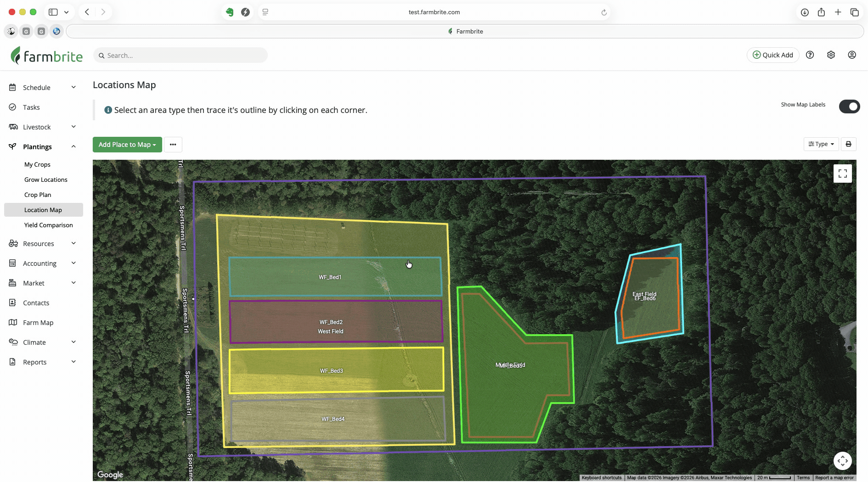Open the help question mark icon
The width and height of the screenshot is (868, 482).
(810, 55)
